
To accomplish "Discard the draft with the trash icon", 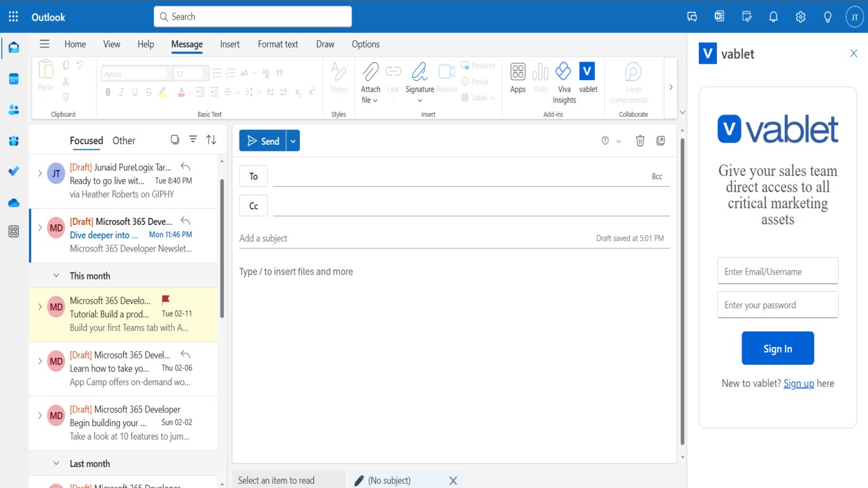I will 640,141.
